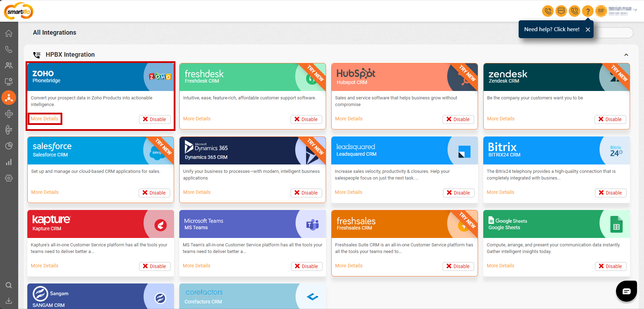Screen dimensions: 644x309
Task: Disable the Hubspot CRM integration
Action: 458,119
